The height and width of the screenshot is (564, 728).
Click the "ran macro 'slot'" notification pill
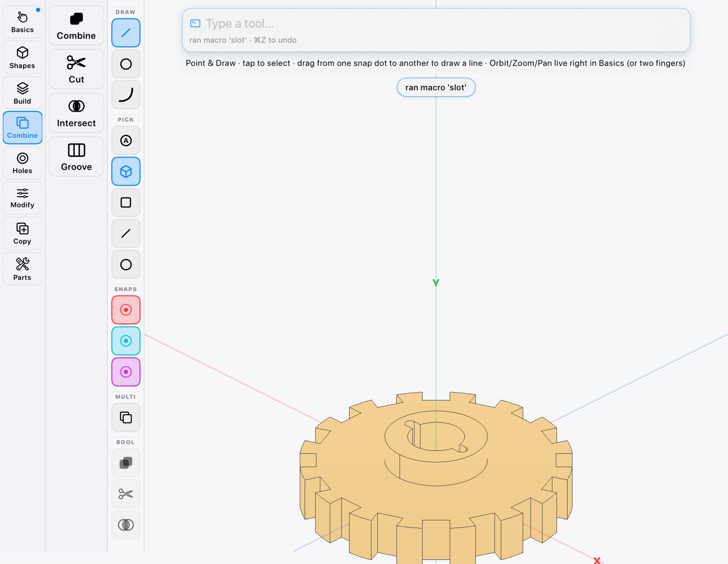[x=436, y=87]
